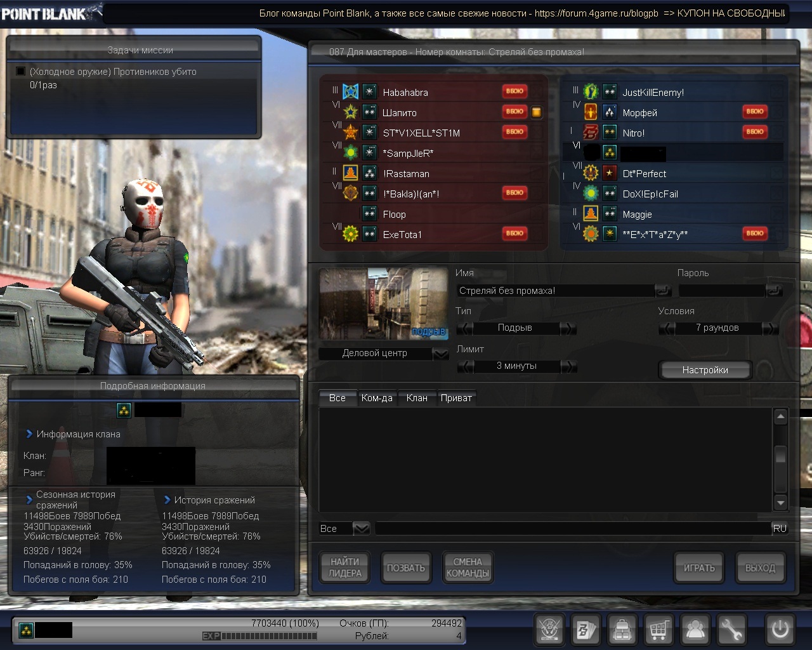The image size is (812, 650).
Task: Open the chat channel Все dropdown
Action: tap(361, 528)
